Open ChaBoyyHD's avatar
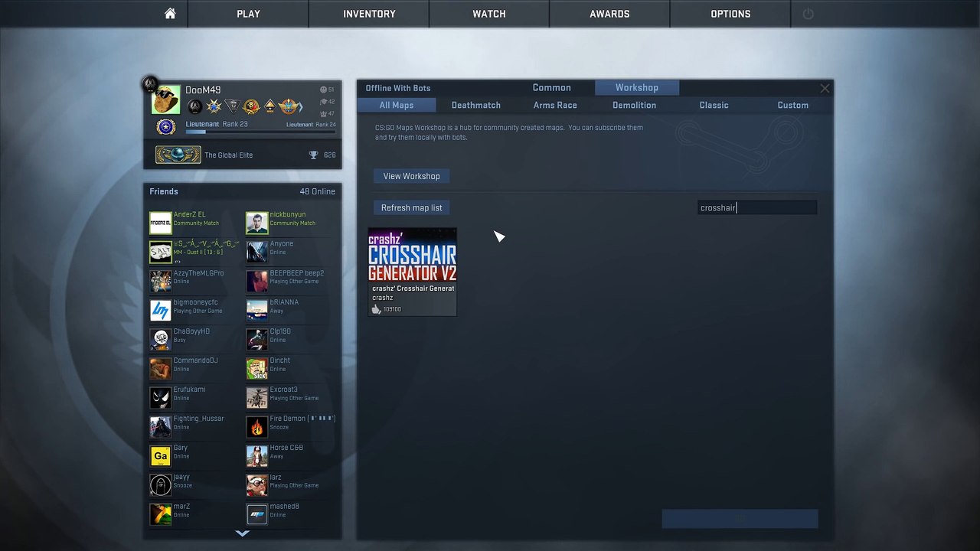The height and width of the screenshot is (551, 980). pyautogui.click(x=160, y=339)
